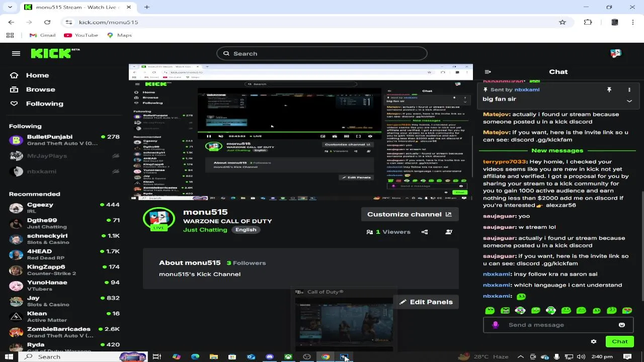
Task: Open the Windows notification center
Action: coord(627,357)
